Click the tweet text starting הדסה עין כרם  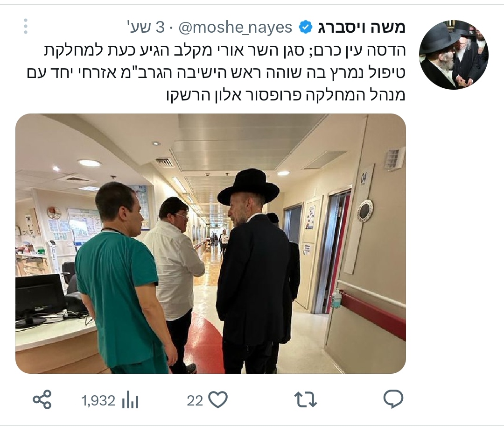point(217,73)
